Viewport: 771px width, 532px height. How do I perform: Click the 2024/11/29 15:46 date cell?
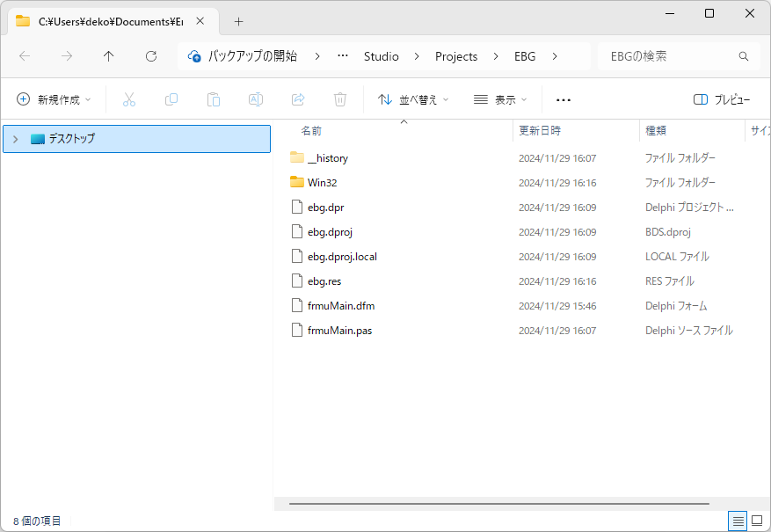557,306
